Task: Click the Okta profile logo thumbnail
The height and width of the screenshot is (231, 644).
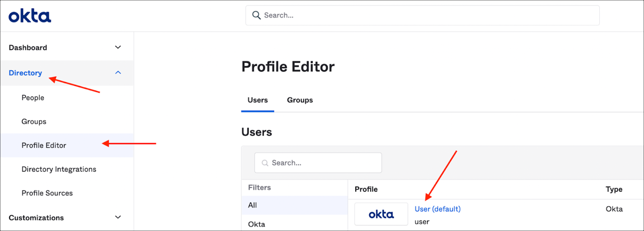Action: tap(381, 214)
